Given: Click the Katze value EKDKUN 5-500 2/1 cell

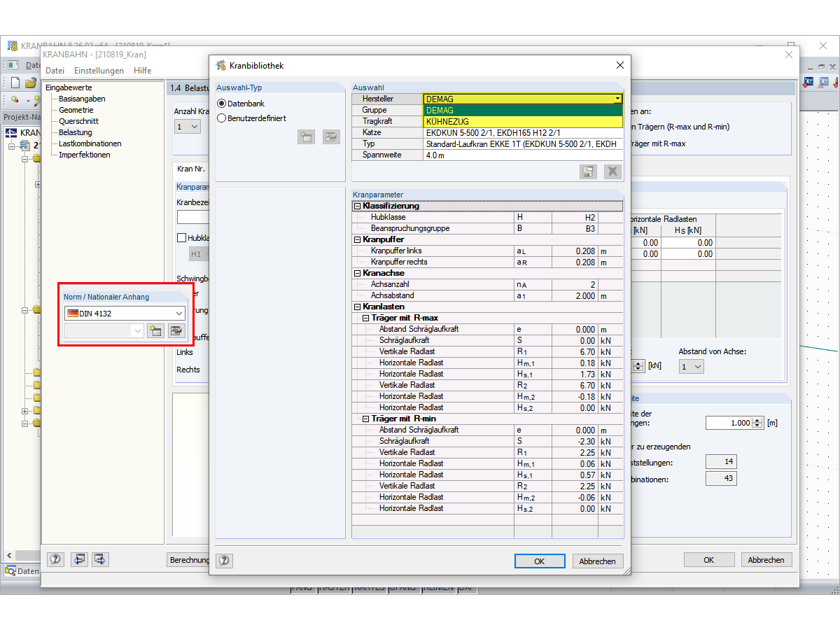Looking at the screenshot, I should click(522, 133).
